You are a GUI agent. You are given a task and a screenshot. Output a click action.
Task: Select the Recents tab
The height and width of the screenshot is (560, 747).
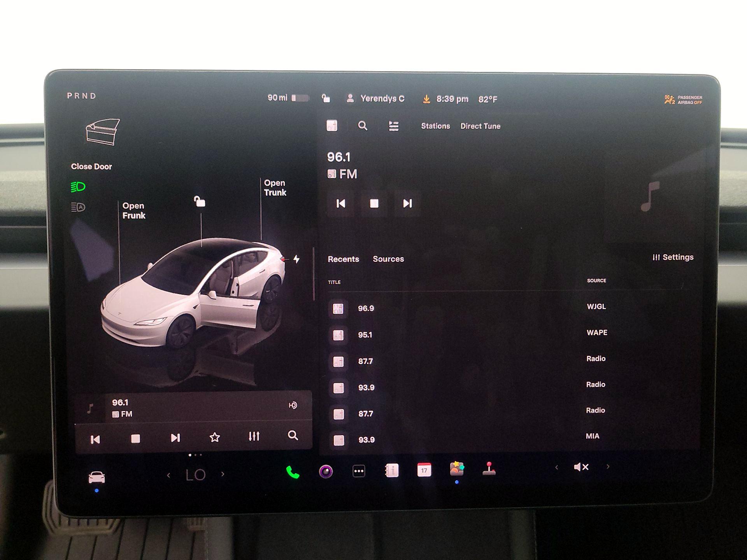click(343, 259)
